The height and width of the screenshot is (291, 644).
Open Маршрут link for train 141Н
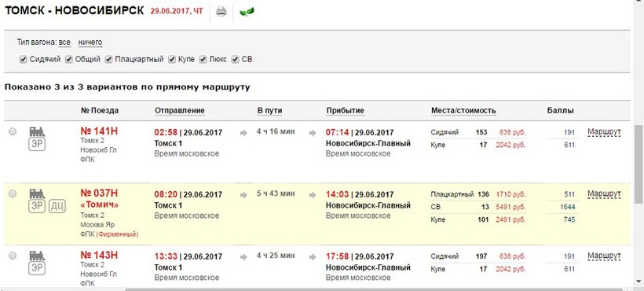point(604,132)
